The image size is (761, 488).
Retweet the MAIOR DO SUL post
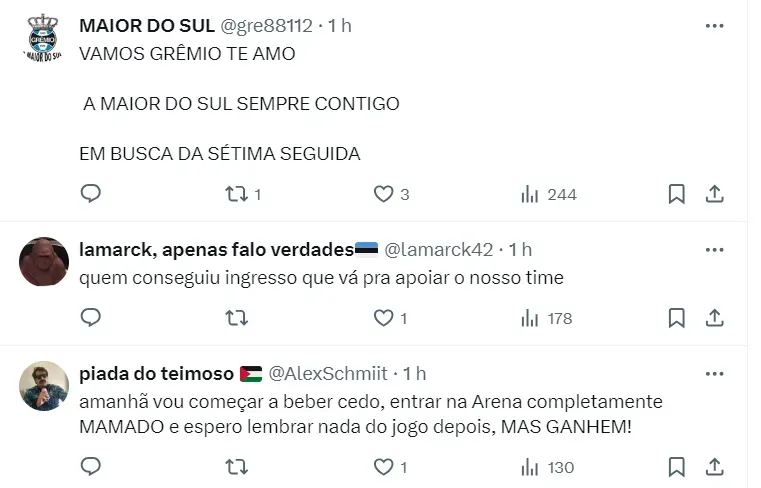click(237, 194)
